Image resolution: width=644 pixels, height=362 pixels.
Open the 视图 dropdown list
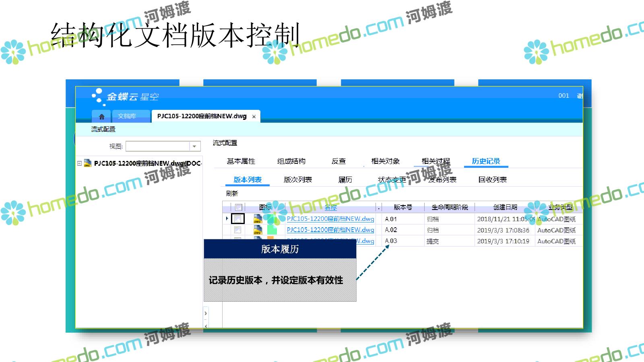point(194,146)
